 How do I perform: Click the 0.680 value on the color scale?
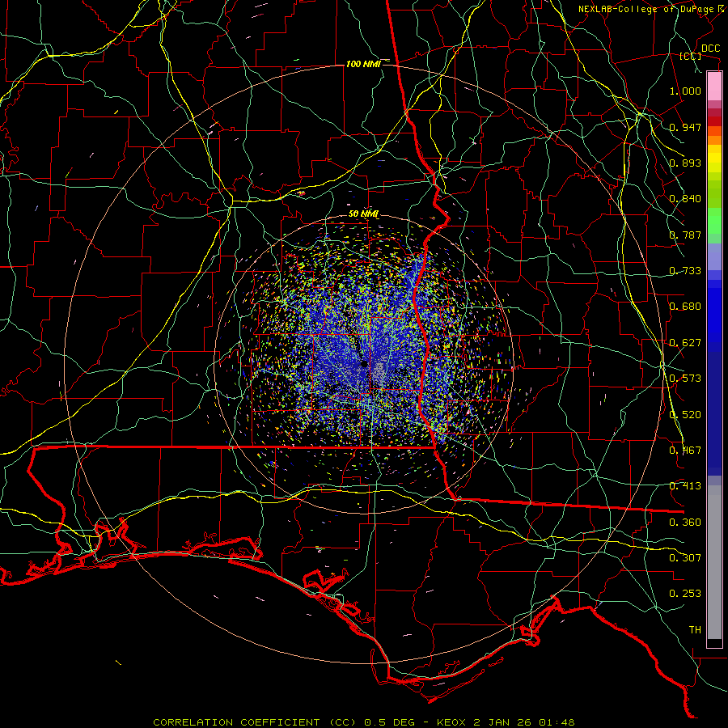(x=685, y=307)
